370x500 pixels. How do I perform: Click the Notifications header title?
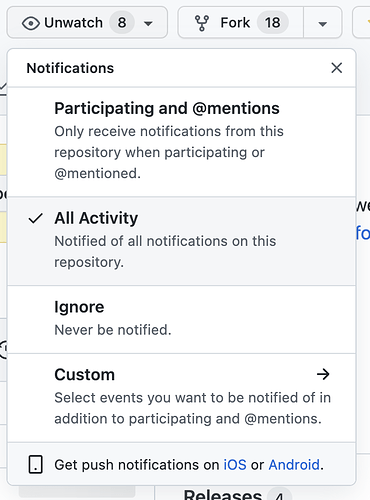tap(70, 68)
